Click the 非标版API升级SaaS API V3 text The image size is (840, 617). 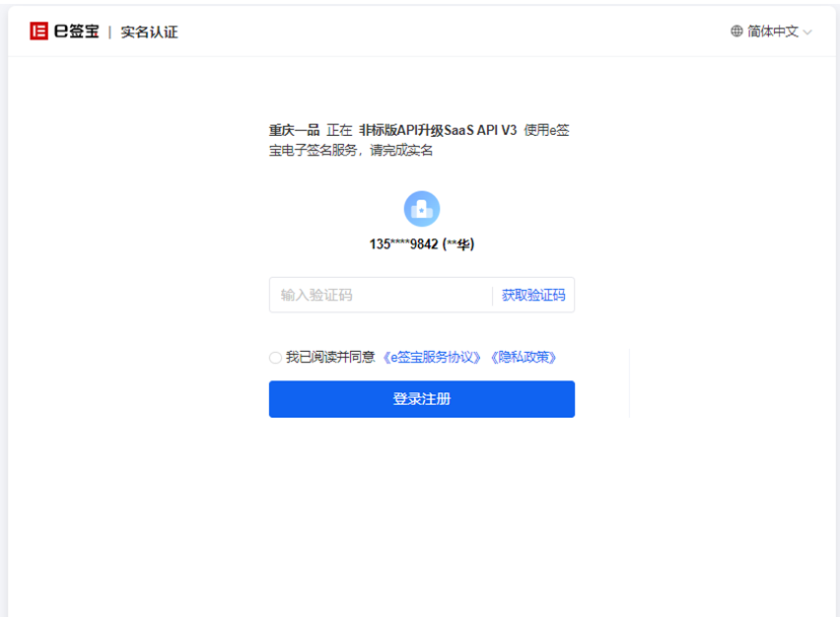tap(438, 130)
